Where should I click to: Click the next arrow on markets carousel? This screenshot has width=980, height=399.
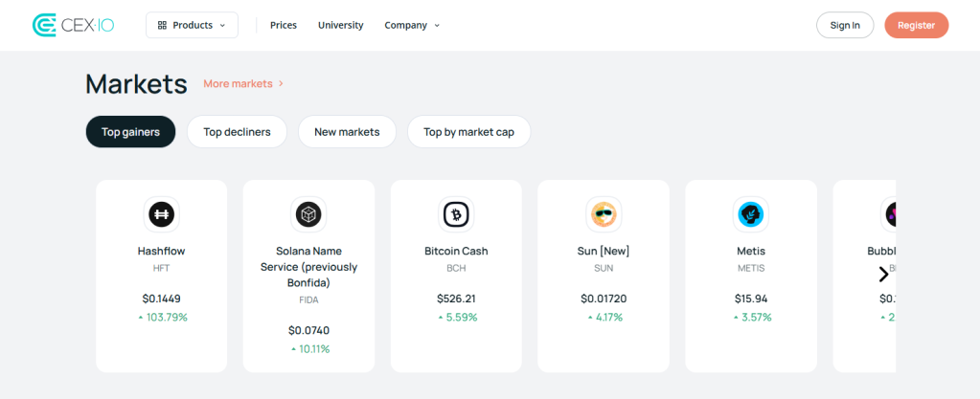(883, 275)
